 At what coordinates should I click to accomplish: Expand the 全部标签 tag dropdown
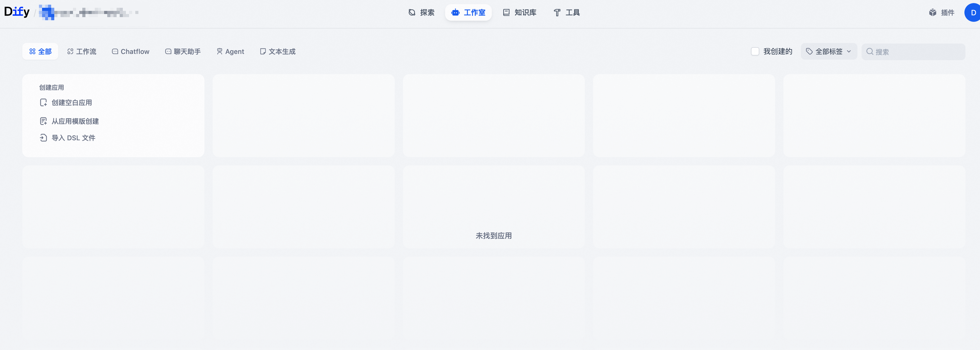(829, 51)
